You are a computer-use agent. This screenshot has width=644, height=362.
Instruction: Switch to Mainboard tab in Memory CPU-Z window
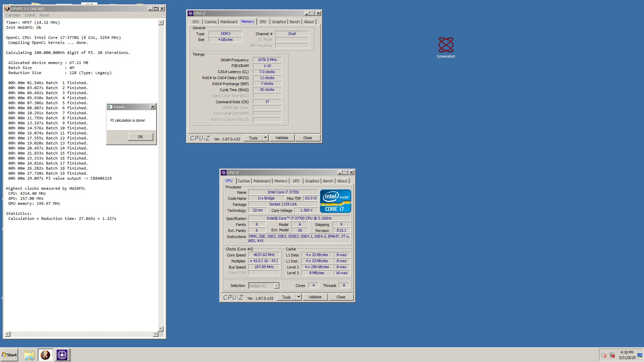coord(229,22)
